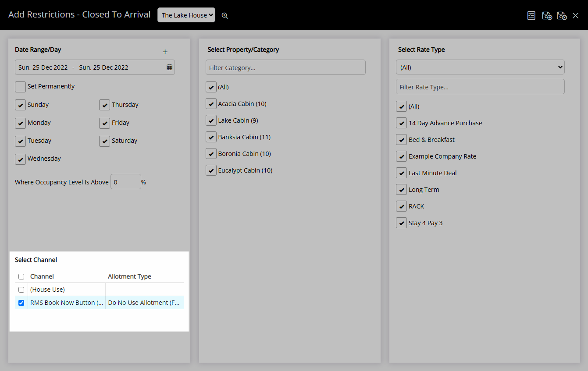Uncheck Monday checkbox
588x371 pixels.
click(21, 123)
